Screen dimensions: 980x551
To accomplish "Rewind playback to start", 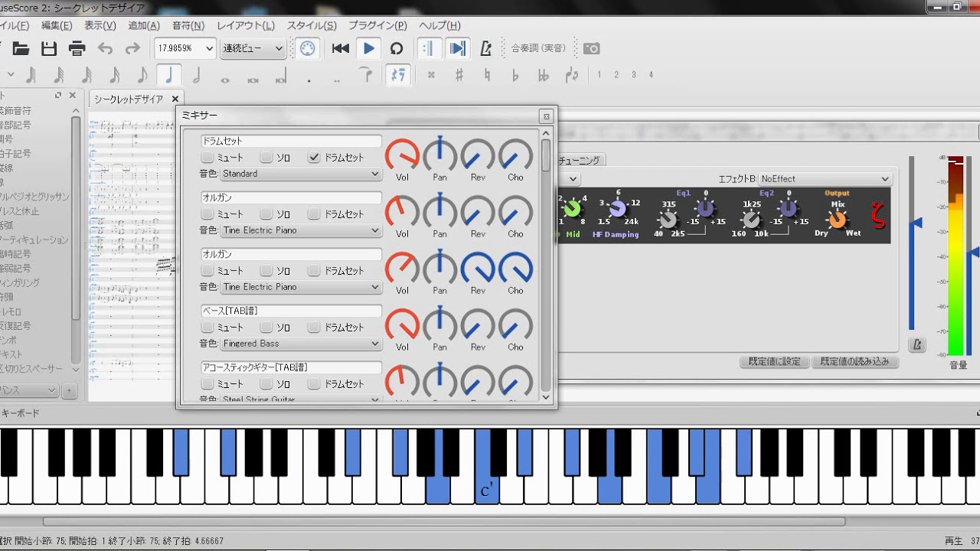I will click(341, 48).
